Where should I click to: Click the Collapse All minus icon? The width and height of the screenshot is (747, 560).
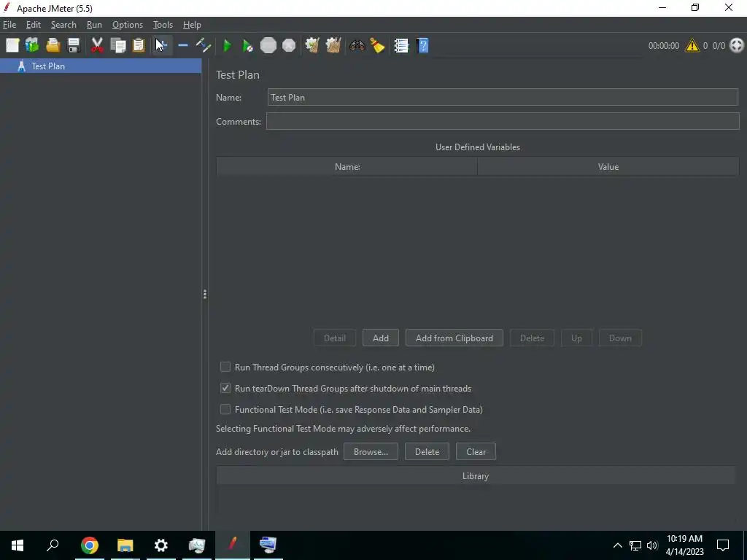(x=183, y=45)
